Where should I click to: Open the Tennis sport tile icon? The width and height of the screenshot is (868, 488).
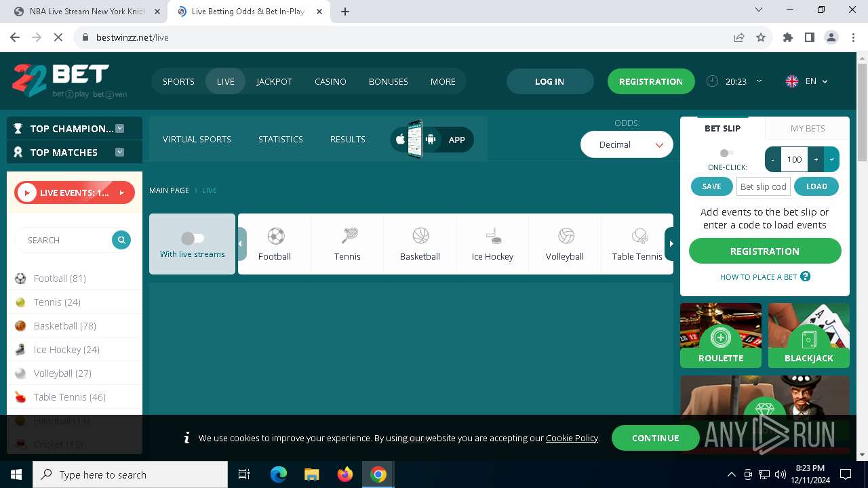tap(349, 236)
